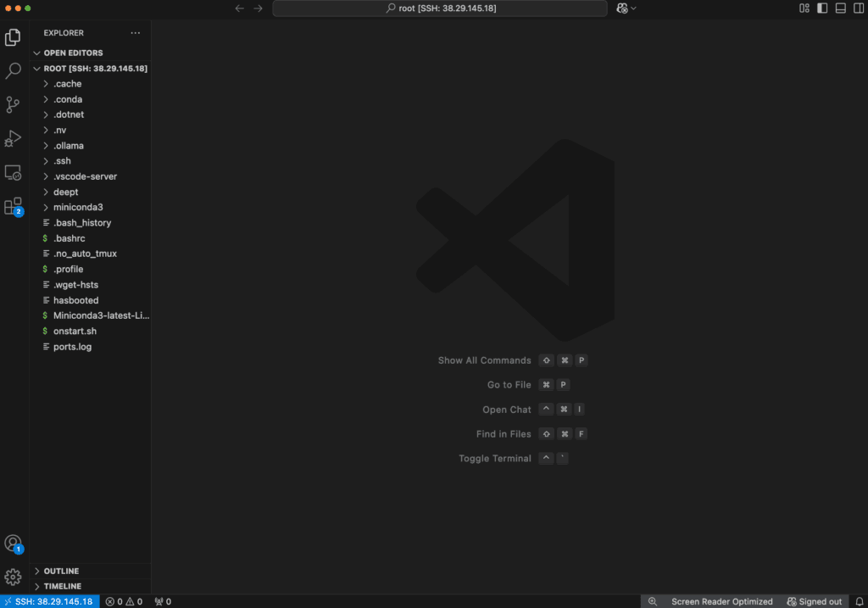The image size is (868, 608).
Task: Open Run and Debug view
Action: pos(13,138)
